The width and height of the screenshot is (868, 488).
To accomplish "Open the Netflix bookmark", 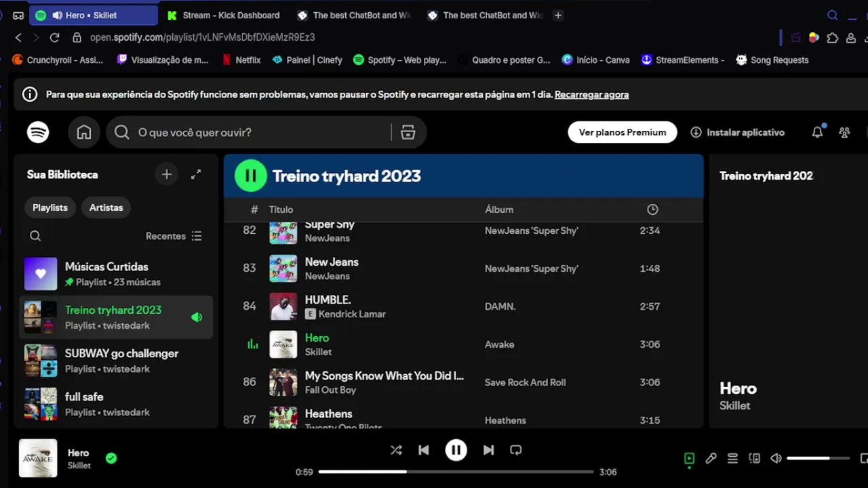I will click(241, 60).
